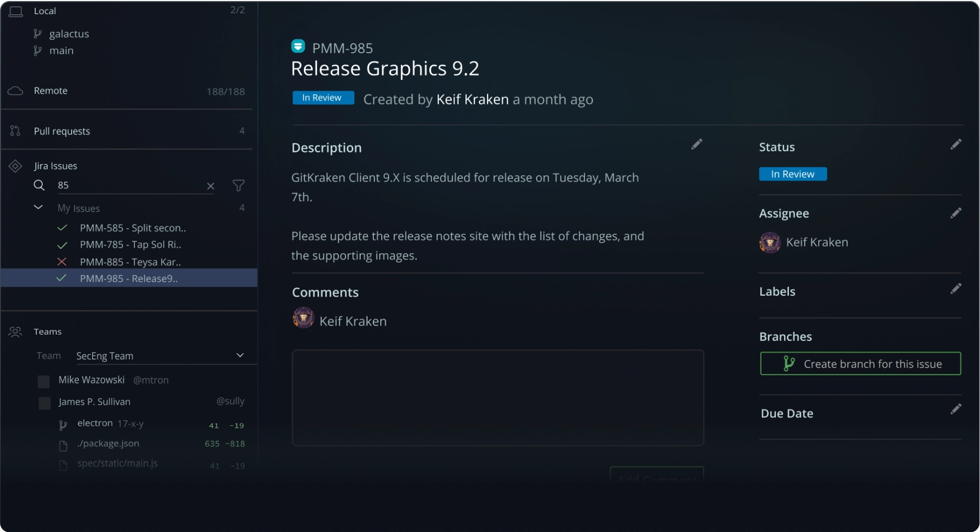980x532 pixels.
Task: Open the Local section laptop icon
Action: [x=16, y=11]
